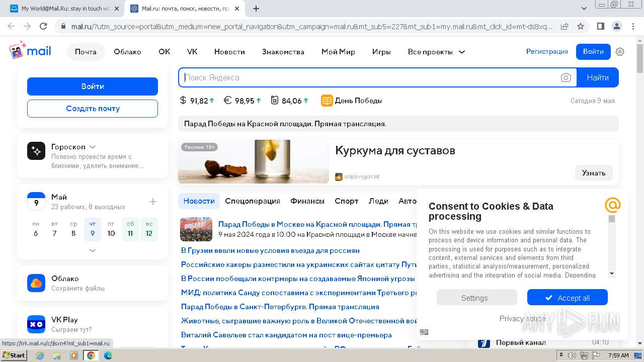Open Парад Победы news thumbnail
This screenshot has height=362, width=644.
pos(196,229)
